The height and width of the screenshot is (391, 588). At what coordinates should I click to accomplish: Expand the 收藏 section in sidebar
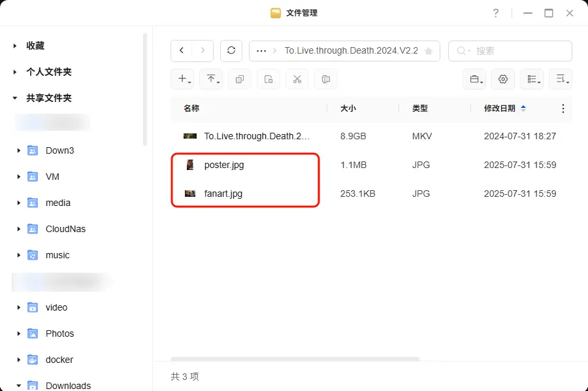tap(15, 46)
